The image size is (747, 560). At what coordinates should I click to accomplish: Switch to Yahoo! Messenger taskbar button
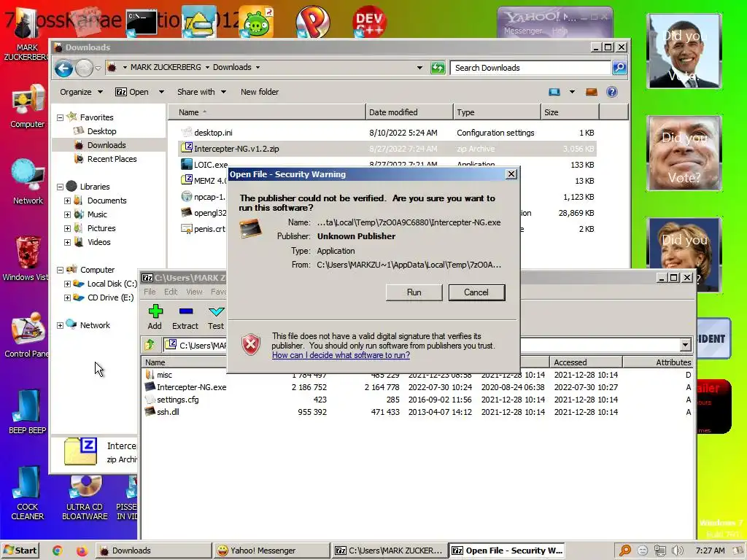coord(271,551)
